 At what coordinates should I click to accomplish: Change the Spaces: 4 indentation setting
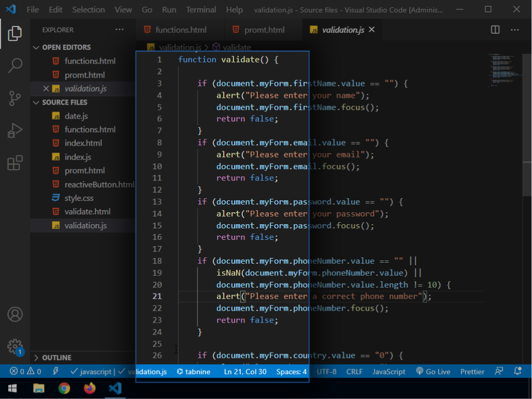(x=291, y=371)
